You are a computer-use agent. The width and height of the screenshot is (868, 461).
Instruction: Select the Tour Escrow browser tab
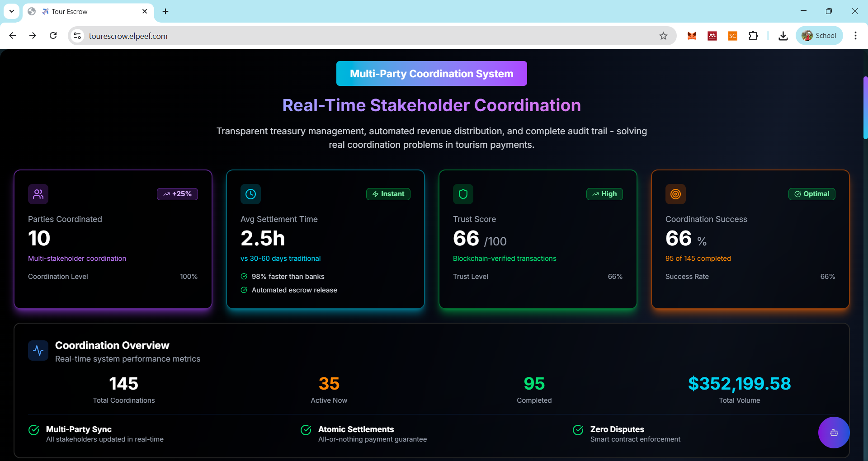(x=88, y=11)
